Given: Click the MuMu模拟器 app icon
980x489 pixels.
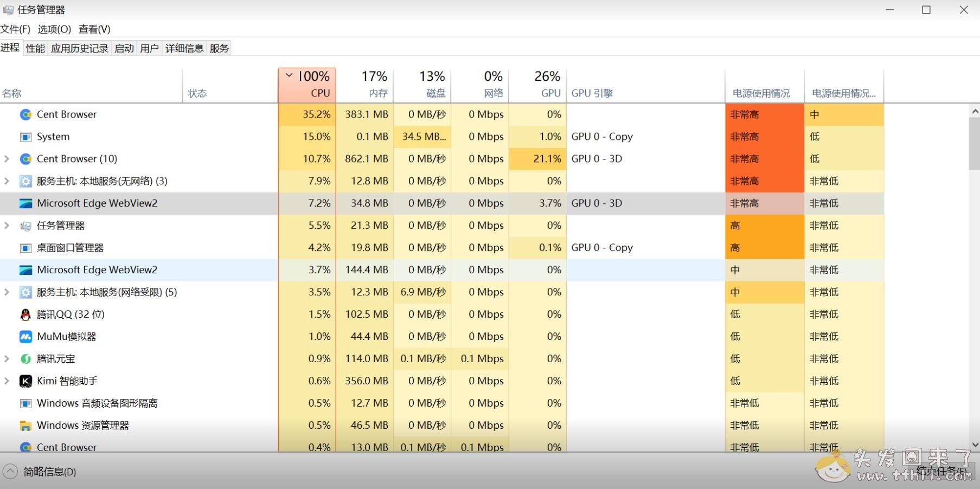Looking at the screenshot, I should click(x=25, y=337).
